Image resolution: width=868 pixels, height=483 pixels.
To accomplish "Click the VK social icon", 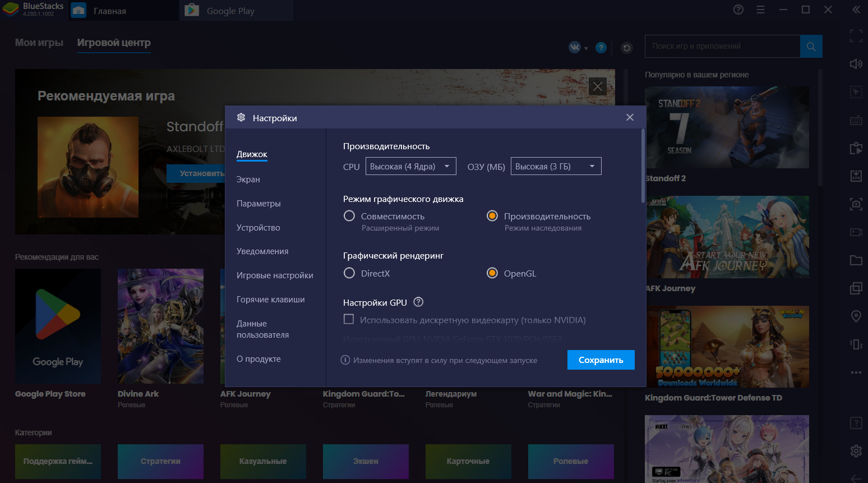I will point(575,48).
